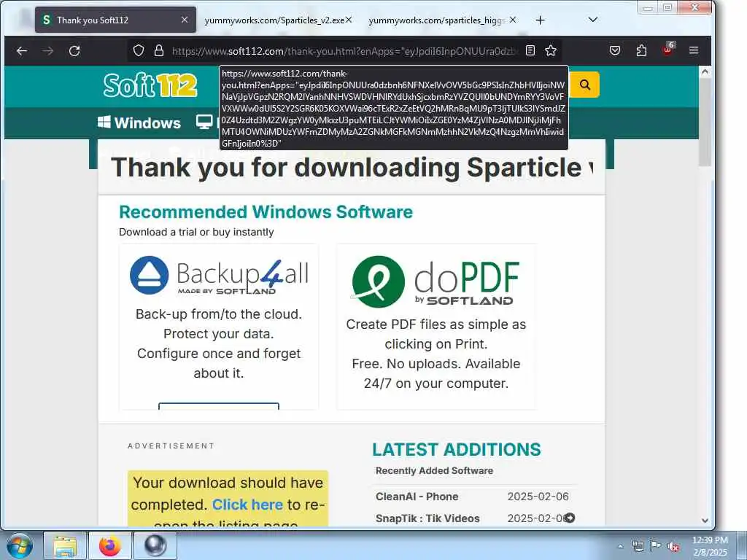Click the Recommended Windows Software heading

[266, 212]
